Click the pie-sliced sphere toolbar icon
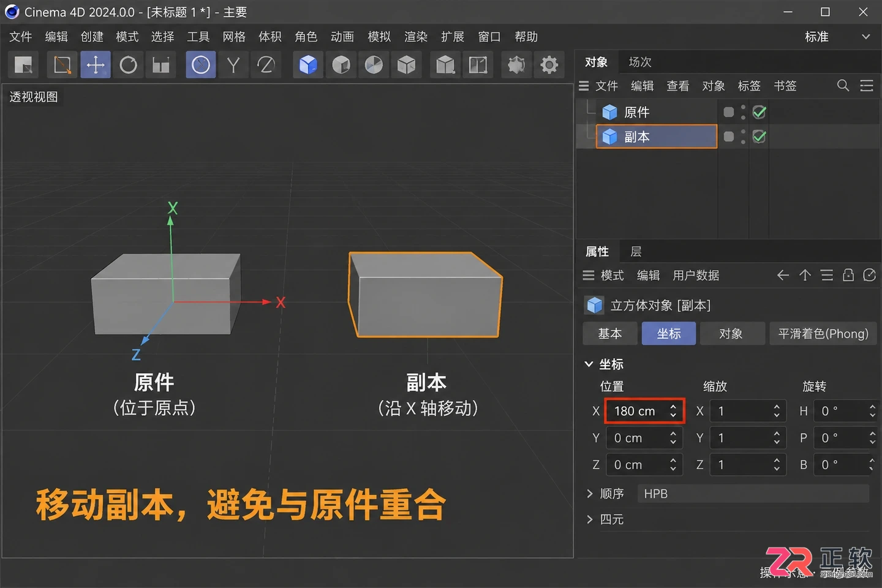This screenshot has width=882, height=588. 374,65
